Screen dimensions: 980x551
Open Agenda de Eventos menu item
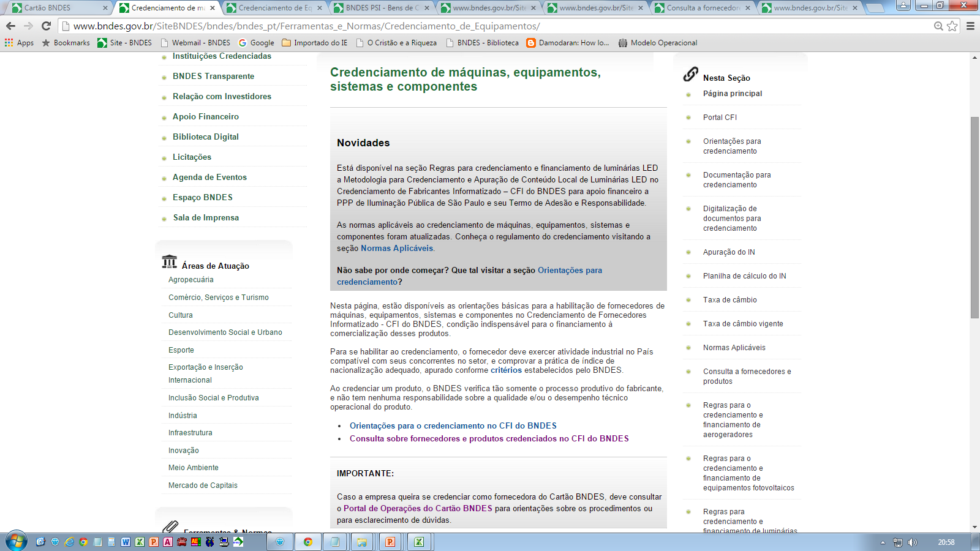(x=209, y=177)
